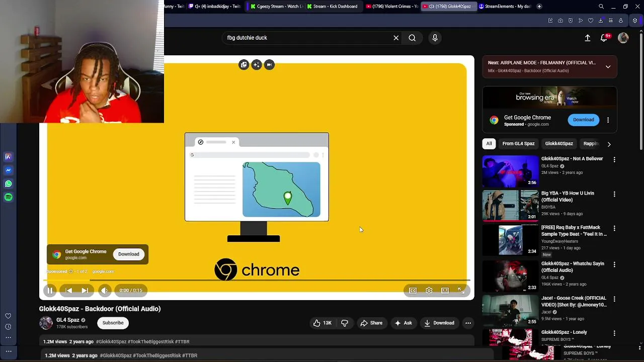Go to the previous video in the player
The width and height of the screenshot is (644, 362).
tap(69, 290)
